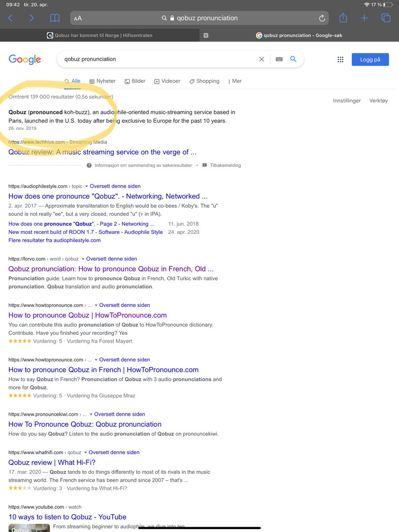Reload the page with the refresh icon
The height and width of the screenshot is (532, 399).
pos(322,18)
